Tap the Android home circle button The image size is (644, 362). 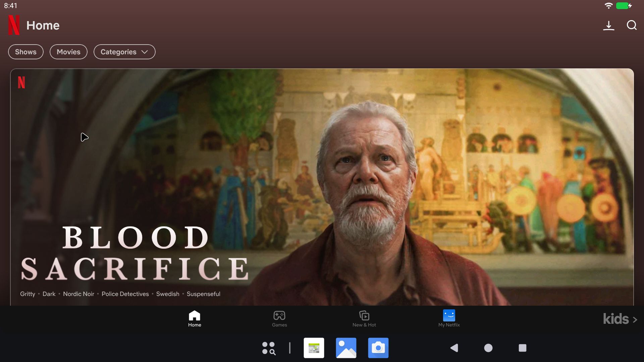(488, 348)
